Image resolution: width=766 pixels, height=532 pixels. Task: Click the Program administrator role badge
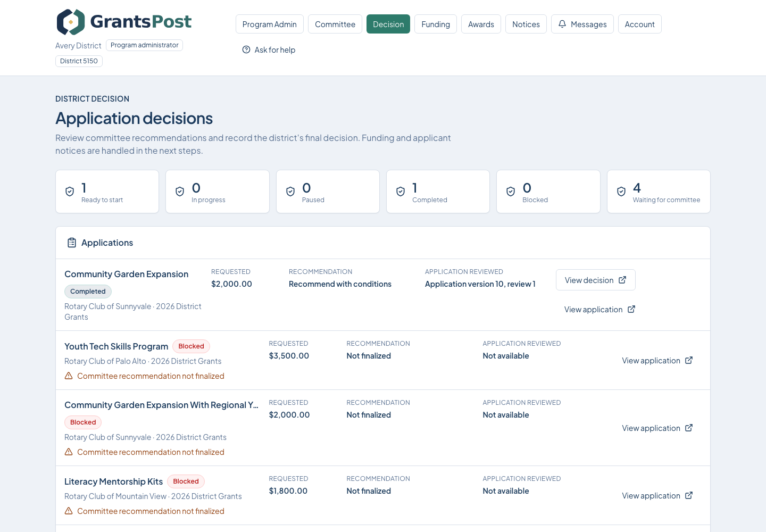(145, 45)
